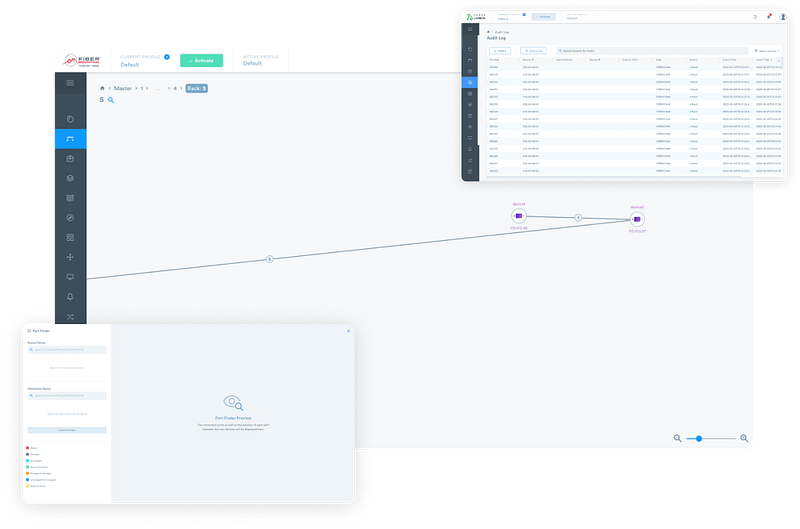This screenshot has width=800, height=529.
Task: Open the Search by date dropdown in Audit Log
Action: click(767, 51)
